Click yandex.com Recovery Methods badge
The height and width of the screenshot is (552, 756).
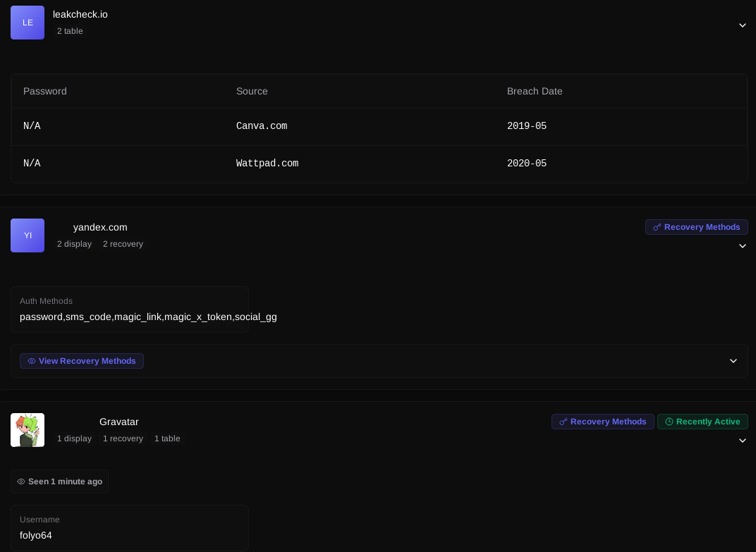point(697,227)
